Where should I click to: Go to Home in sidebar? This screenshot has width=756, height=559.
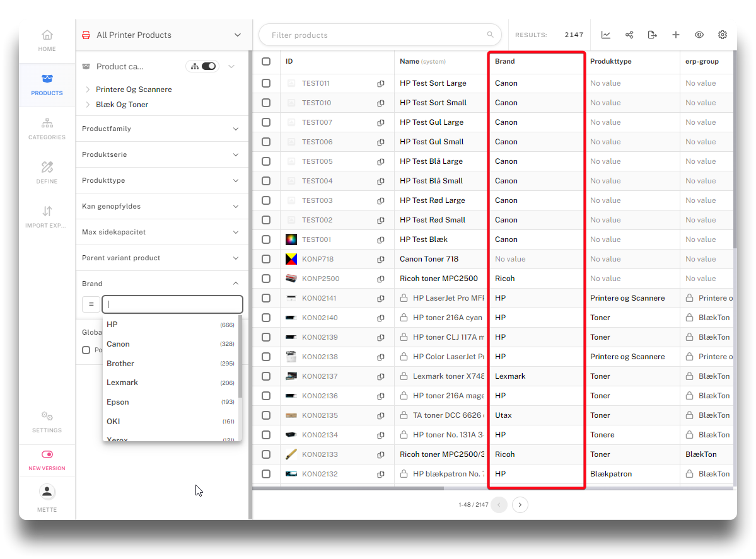coord(47,40)
